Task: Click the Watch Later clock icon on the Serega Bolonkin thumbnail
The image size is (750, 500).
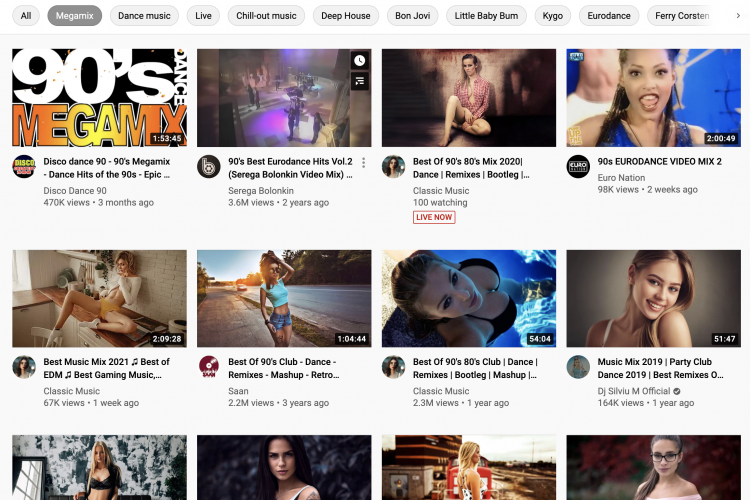Action: [360, 60]
